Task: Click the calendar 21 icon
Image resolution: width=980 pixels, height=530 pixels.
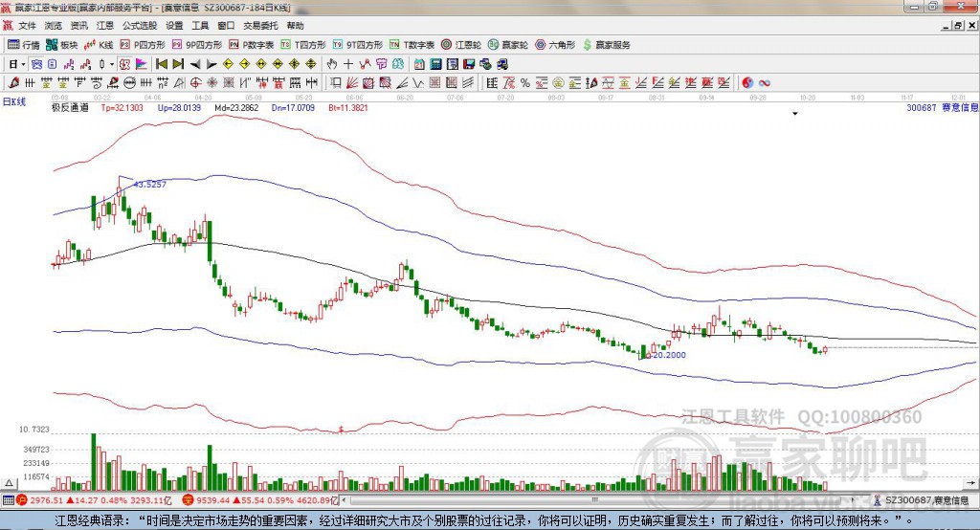Action: point(420,64)
